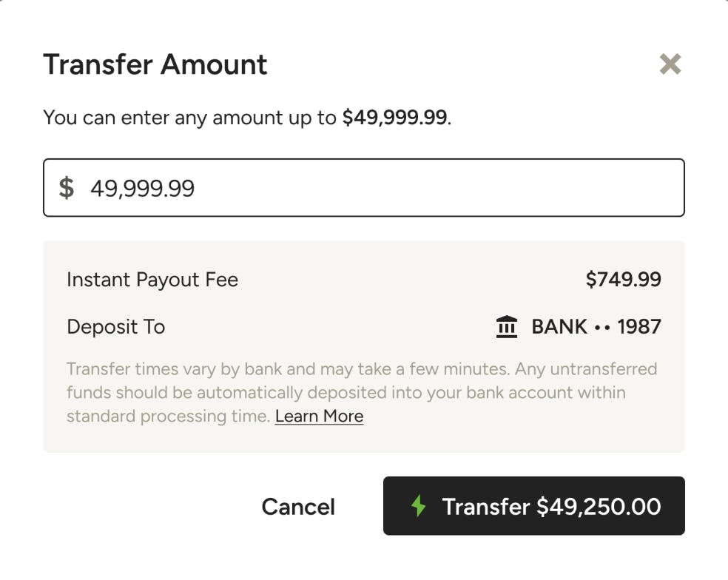Click the Deposit To label
Viewport: 728px width, 580px height.
click(115, 326)
